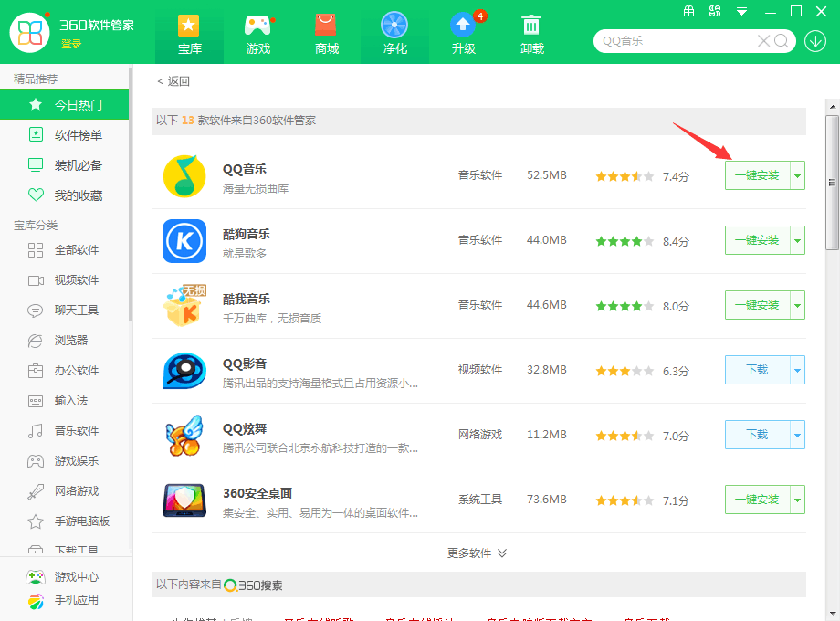The width and height of the screenshot is (840, 621).
Task: Download QQ影音 with 下载 button
Action: click(x=758, y=370)
